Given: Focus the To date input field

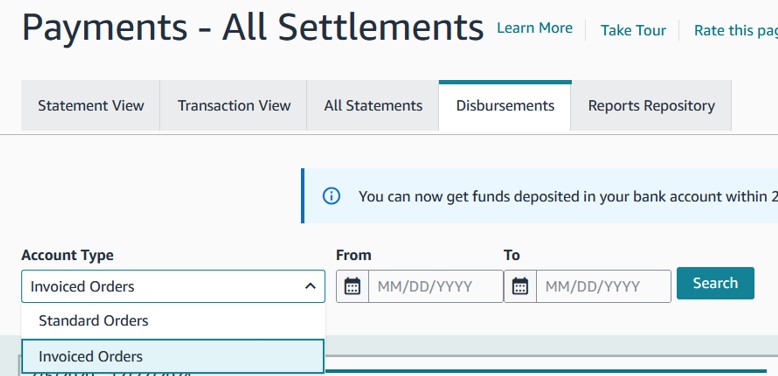Looking at the screenshot, I should coord(603,286).
